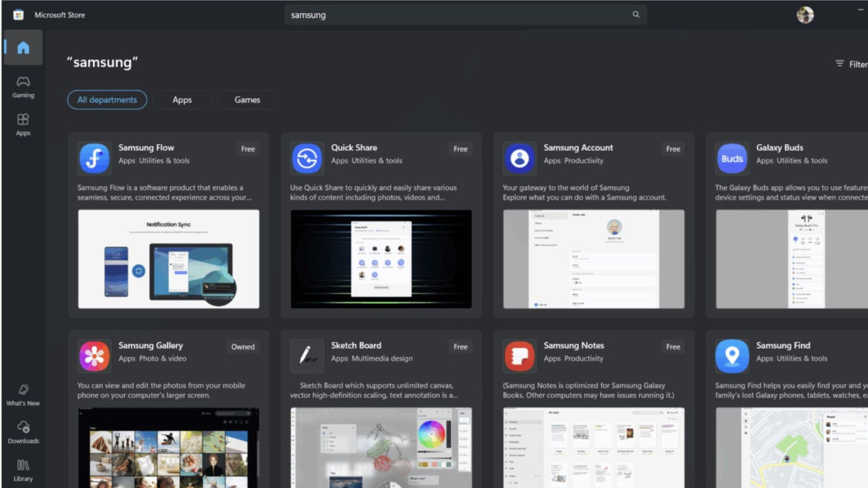Go to the Gaming section
Screen dimensions: 868x488
[23, 87]
